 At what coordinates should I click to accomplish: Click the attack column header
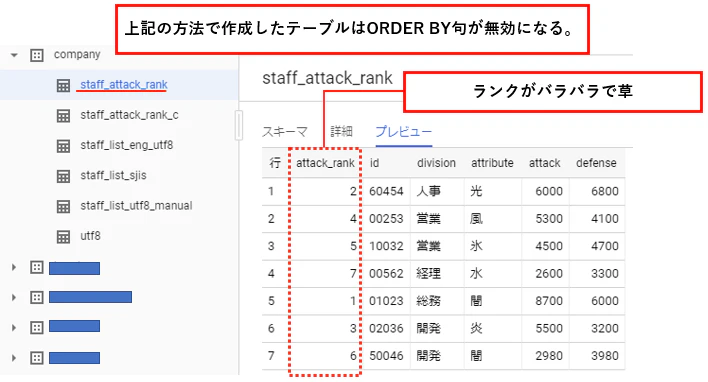tap(545, 163)
